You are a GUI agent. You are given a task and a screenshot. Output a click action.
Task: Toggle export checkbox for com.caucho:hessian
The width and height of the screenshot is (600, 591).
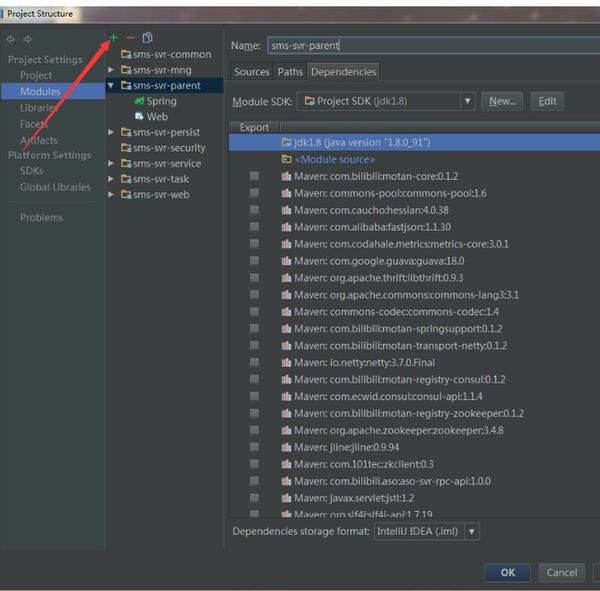click(254, 210)
